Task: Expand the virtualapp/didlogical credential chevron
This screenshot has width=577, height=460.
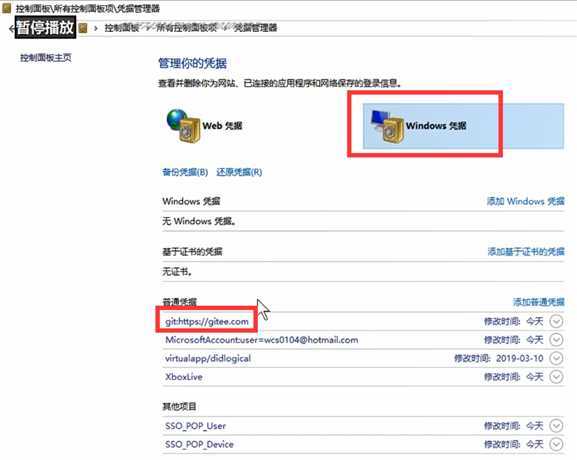Action: [x=556, y=358]
